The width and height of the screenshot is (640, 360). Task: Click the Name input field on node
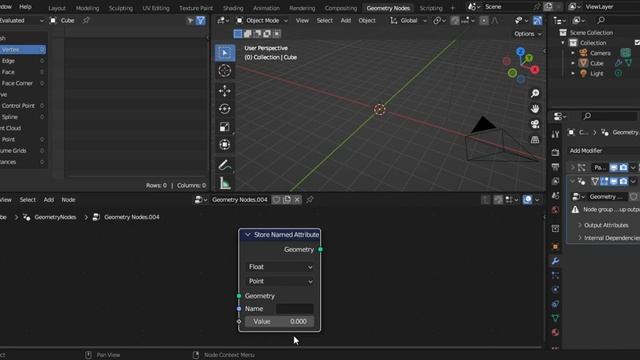click(x=294, y=309)
